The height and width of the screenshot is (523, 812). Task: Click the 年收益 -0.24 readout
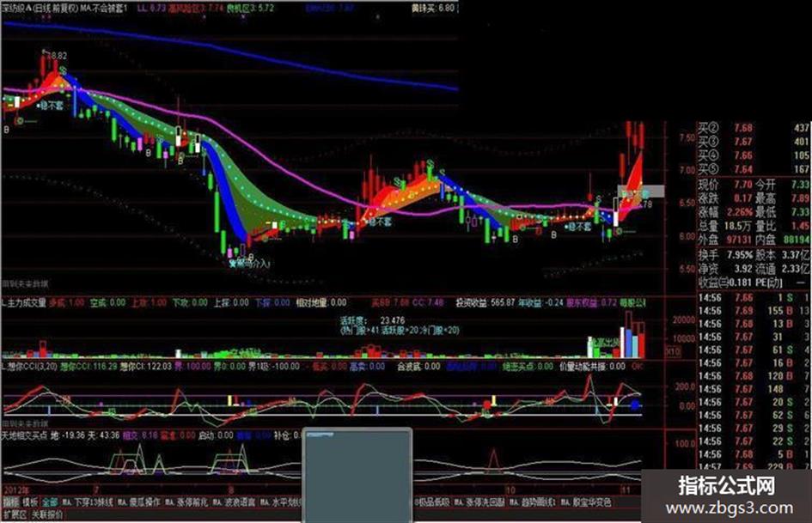pyautogui.click(x=541, y=302)
